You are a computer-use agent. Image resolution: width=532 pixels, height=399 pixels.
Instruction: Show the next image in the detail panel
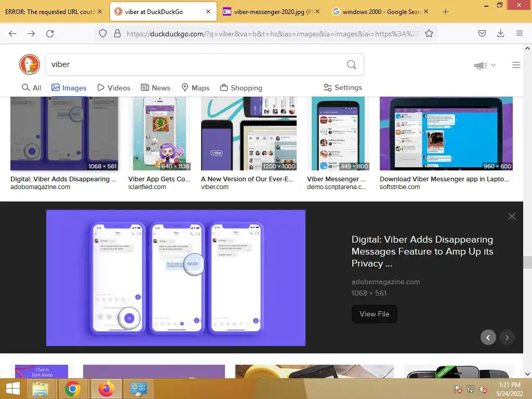507,337
